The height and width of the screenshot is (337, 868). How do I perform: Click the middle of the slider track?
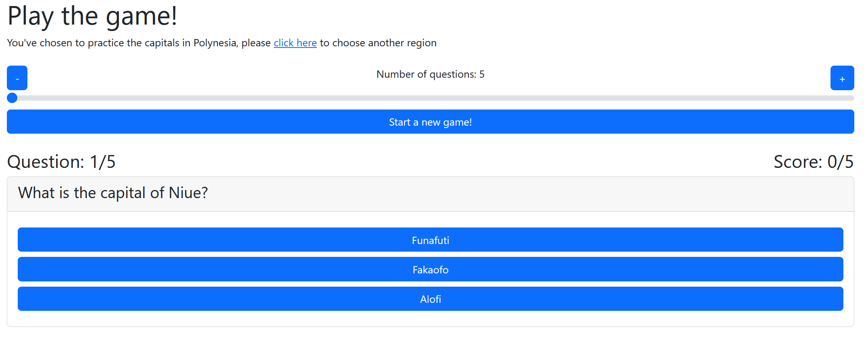431,98
